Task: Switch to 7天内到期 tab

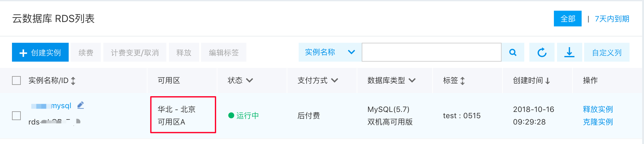Action: pos(612,19)
